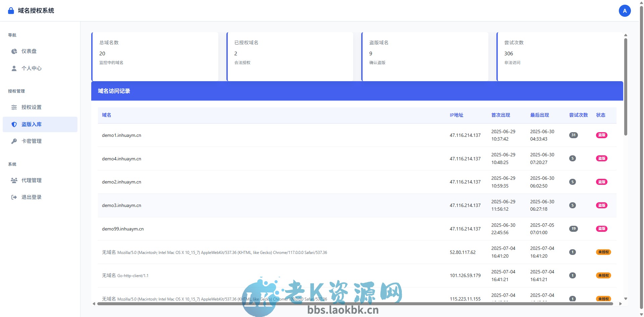Click the 未授权 badge on the Go-http-client row

(603, 275)
